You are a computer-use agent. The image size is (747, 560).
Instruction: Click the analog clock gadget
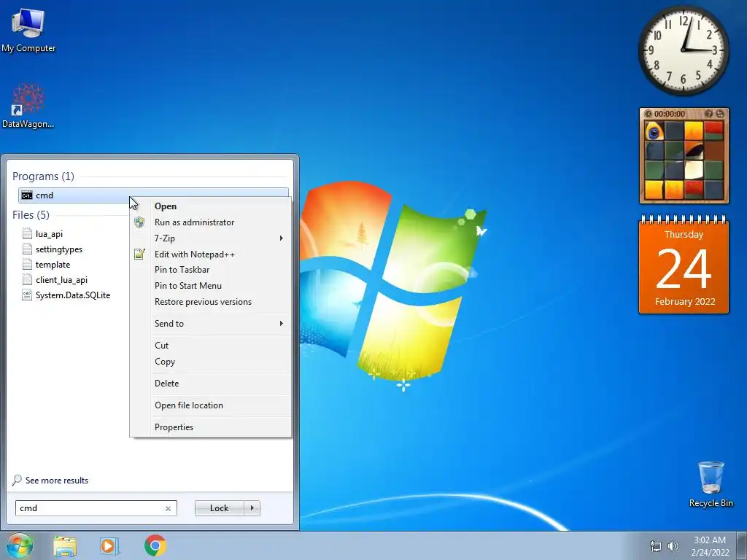coord(684,50)
